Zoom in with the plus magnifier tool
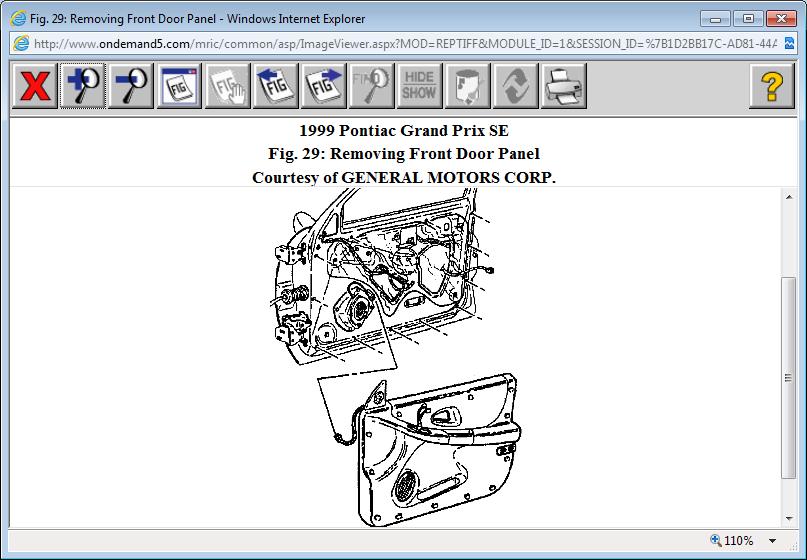The image size is (807, 560). [x=84, y=86]
